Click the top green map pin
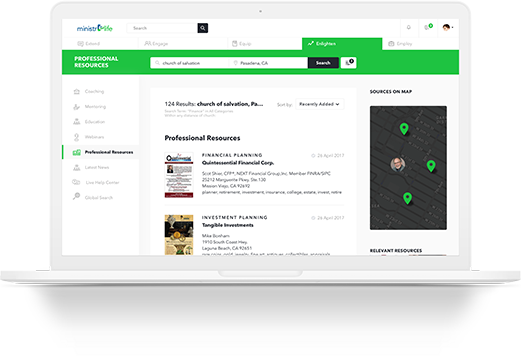521x360 pixels. 404,128
